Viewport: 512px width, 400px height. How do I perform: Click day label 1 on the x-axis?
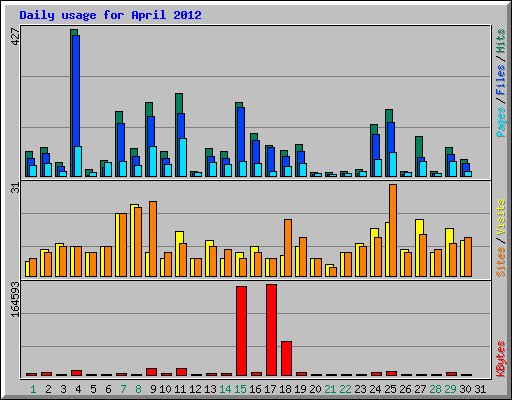point(33,389)
